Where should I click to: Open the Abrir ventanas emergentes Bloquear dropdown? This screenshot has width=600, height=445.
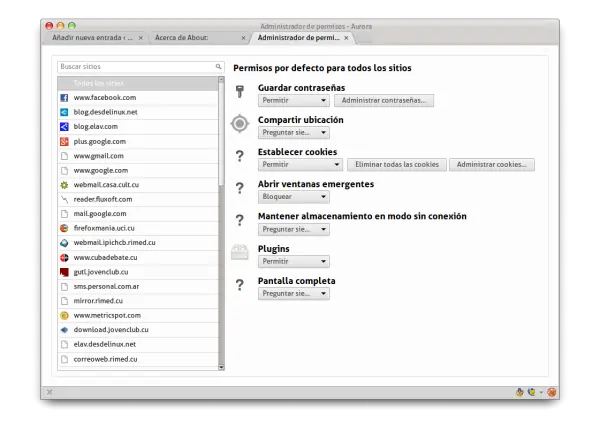(x=293, y=197)
